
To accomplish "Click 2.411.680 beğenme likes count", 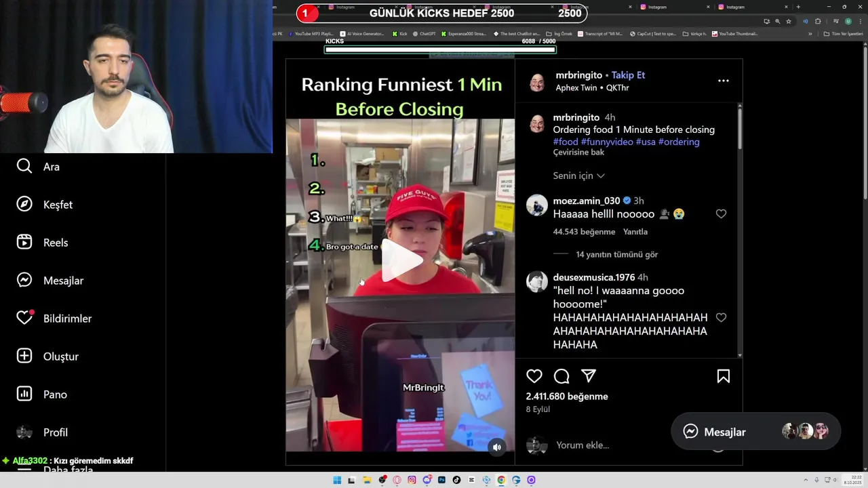I will [x=567, y=396].
